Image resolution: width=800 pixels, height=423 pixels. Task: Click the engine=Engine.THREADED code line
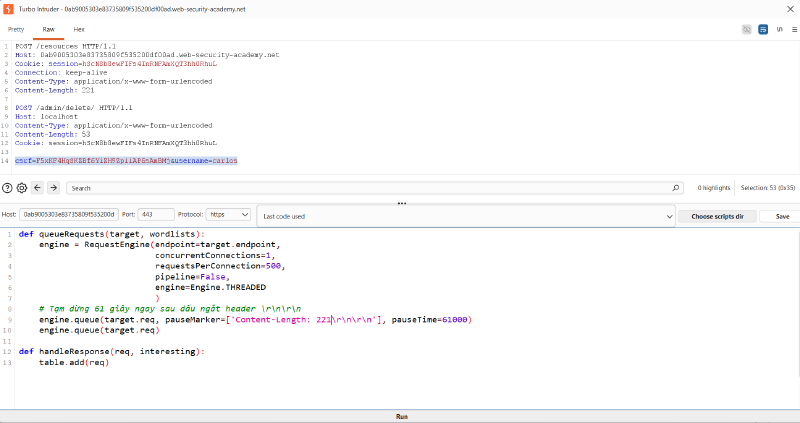point(210,287)
